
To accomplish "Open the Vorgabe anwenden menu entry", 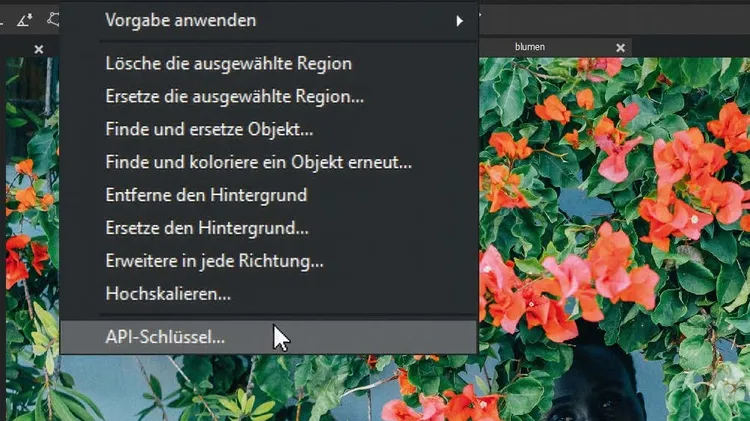I will [180, 20].
